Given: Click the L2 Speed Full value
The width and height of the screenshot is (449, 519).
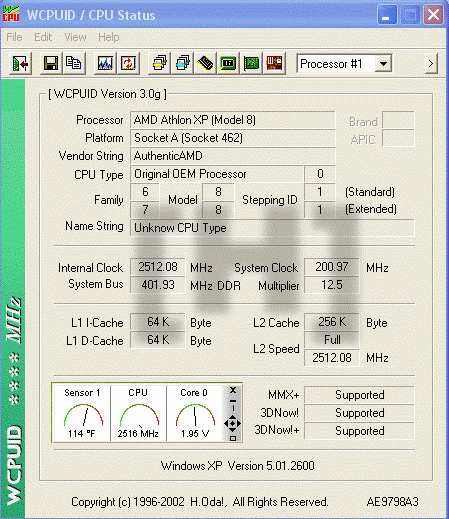Looking at the screenshot, I should pyautogui.click(x=332, y=340).
